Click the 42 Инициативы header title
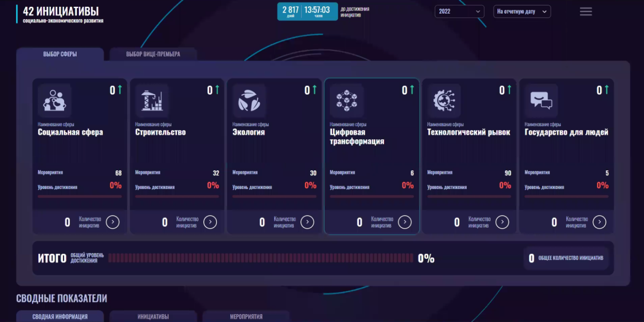 [61, 11]
